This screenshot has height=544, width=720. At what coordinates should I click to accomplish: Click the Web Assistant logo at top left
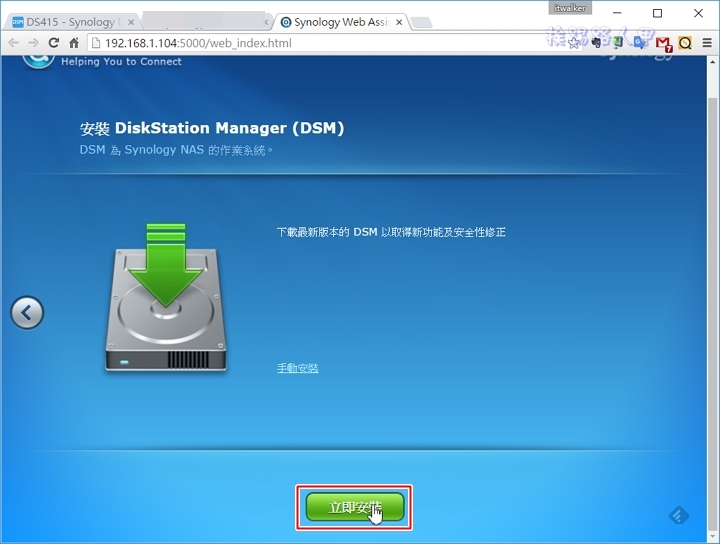[x=39, y=62]
